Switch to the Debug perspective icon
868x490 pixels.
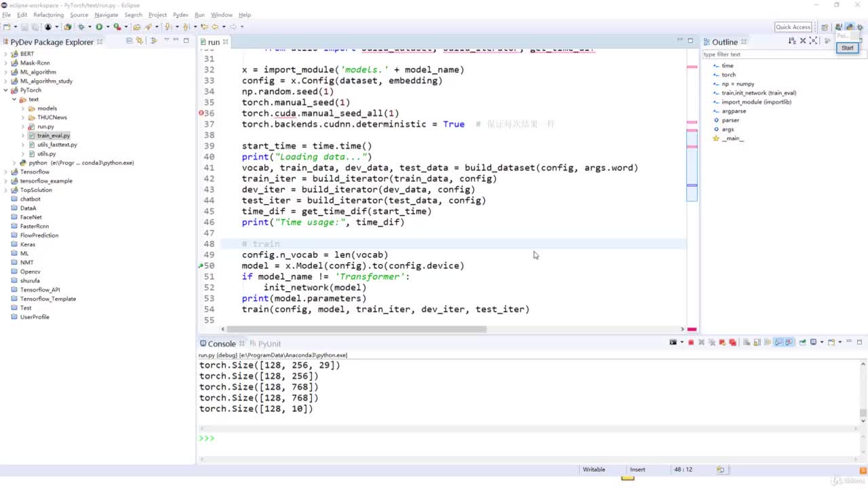point(861,28)
